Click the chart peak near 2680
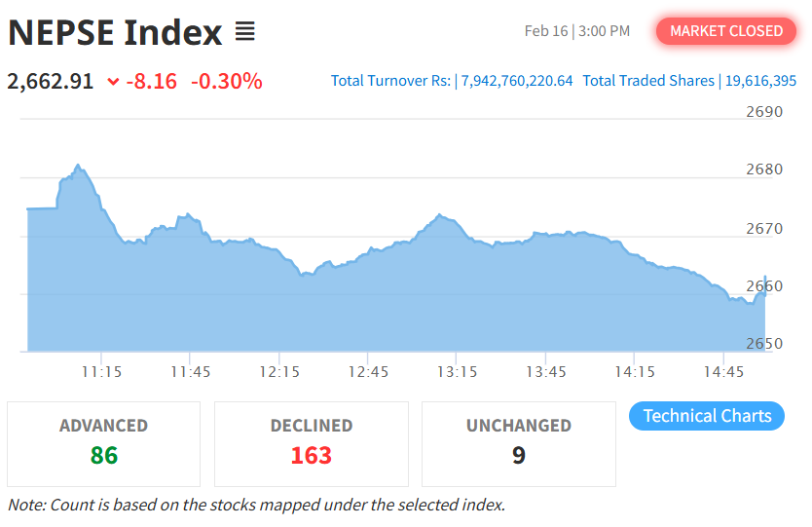Screen dimensions: 812x527 click(78, 167)
